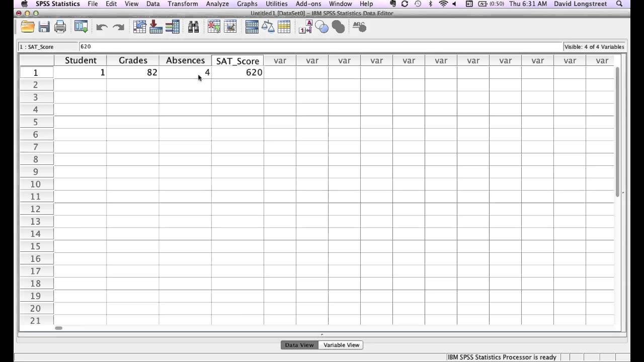Click the cell editor field showing 620
This screenshot has height=362, width=644.
click(320, 46)
